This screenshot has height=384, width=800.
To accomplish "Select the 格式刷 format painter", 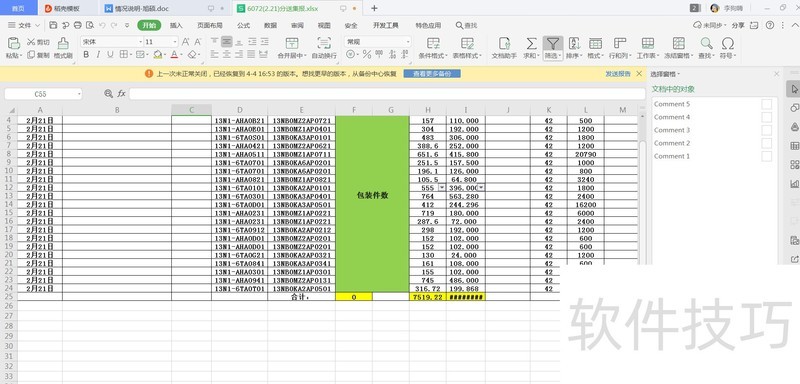I will (63, 48).
